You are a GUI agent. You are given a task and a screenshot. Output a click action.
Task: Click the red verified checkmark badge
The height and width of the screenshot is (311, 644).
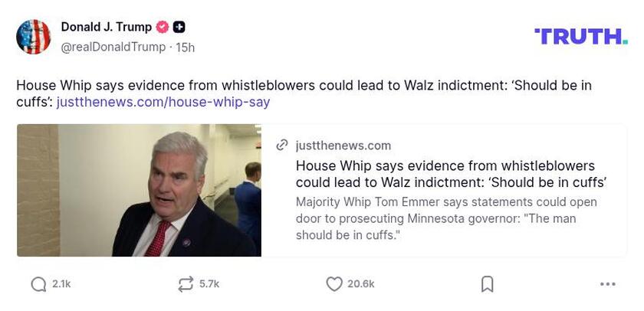pyautogui.click(x=163, y=27)
